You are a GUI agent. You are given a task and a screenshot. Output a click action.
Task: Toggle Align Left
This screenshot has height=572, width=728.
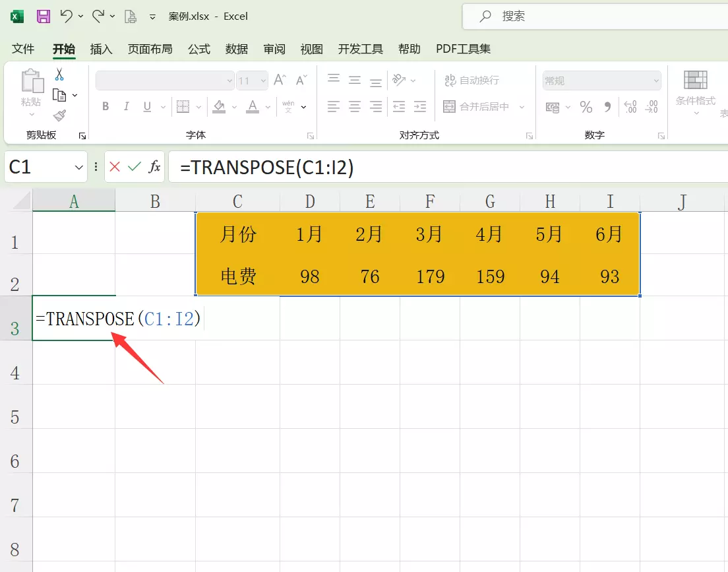point(334,107)
